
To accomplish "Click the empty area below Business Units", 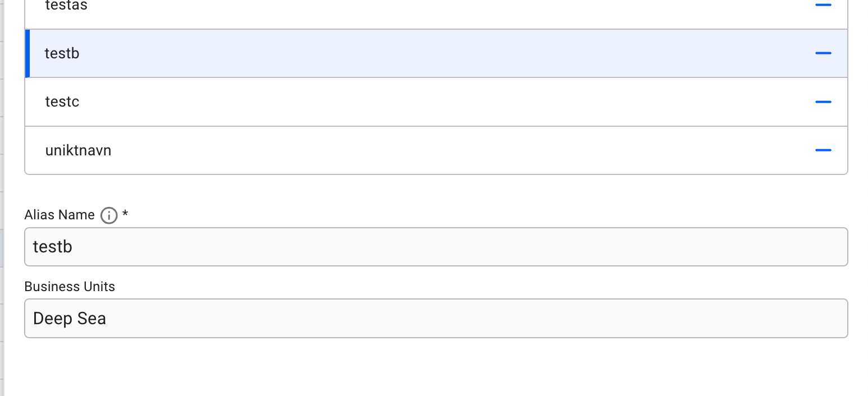I will coord(436,367).
